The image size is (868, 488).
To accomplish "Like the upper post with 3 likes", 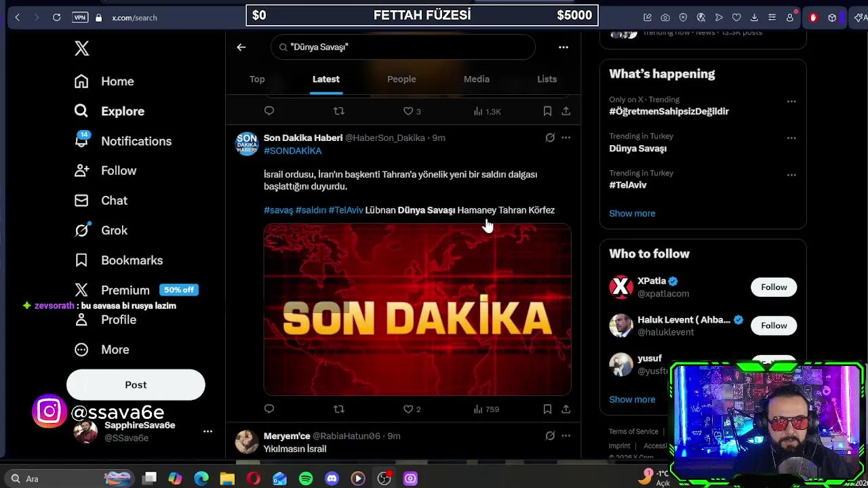I will coord(412,111).
